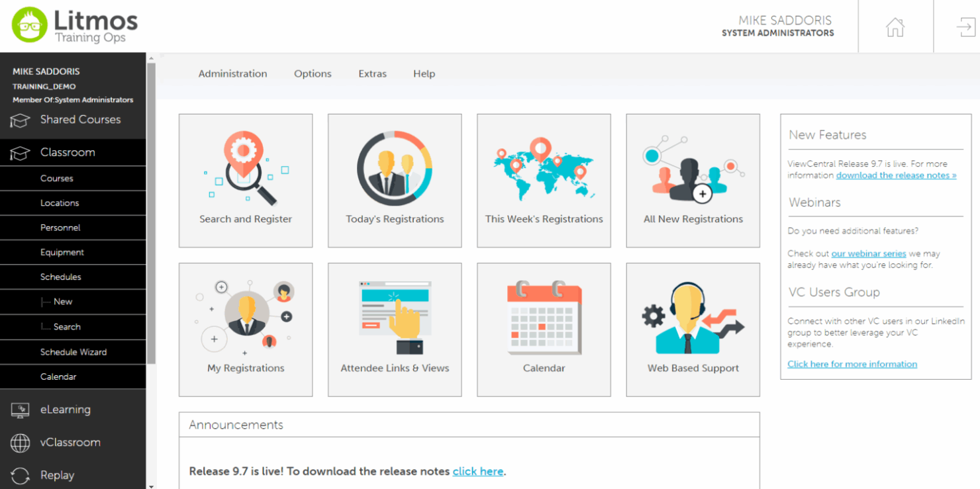Open the Options menu
Viewport: 980px width, 489px height.
pos(313,74)
